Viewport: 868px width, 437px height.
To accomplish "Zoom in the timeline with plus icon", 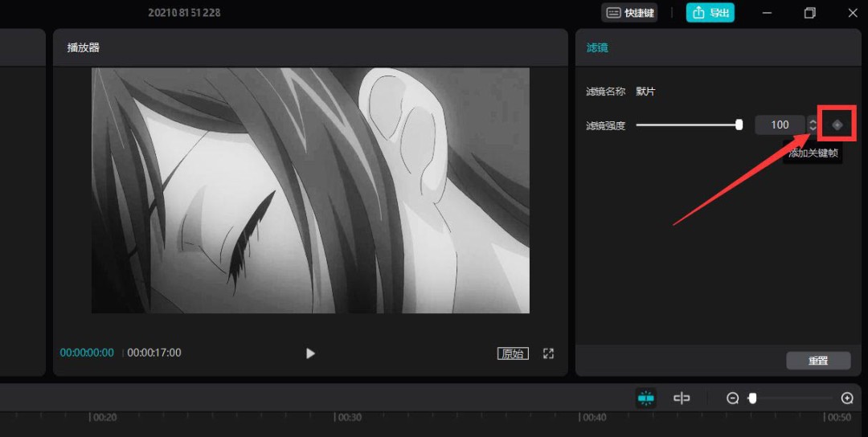I will (847, 398).
